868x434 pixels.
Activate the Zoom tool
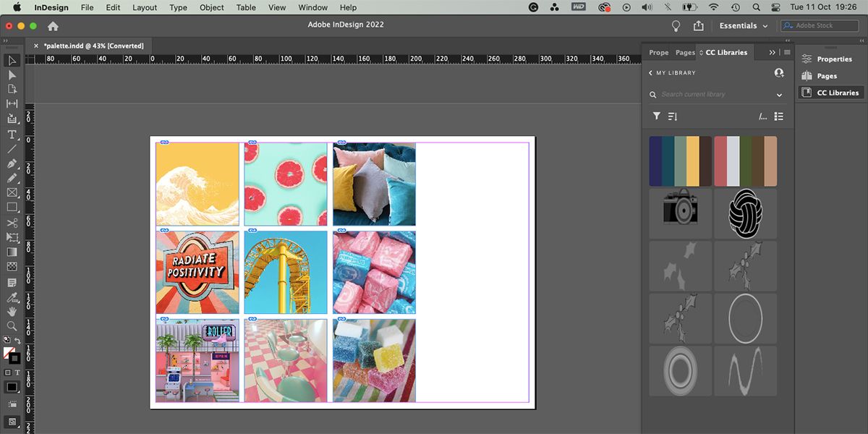click(x=12, y=326)
